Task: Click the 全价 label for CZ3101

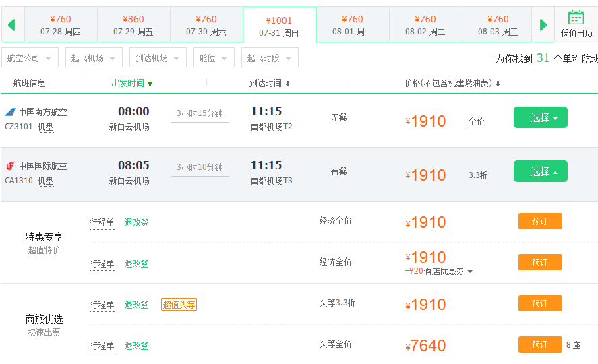Action: pyautogui.click(x=477, y=121)
